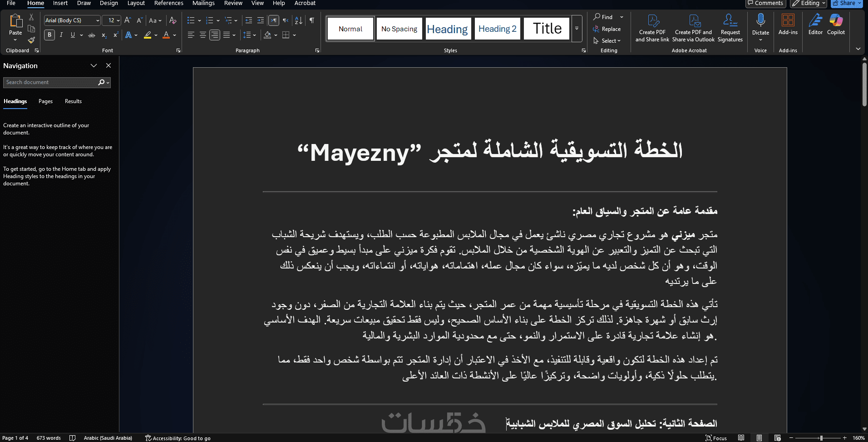The width and height of the screenshot is (868, 442).
Task: Toggle right-to-left text direction
Action: point(286,20)
